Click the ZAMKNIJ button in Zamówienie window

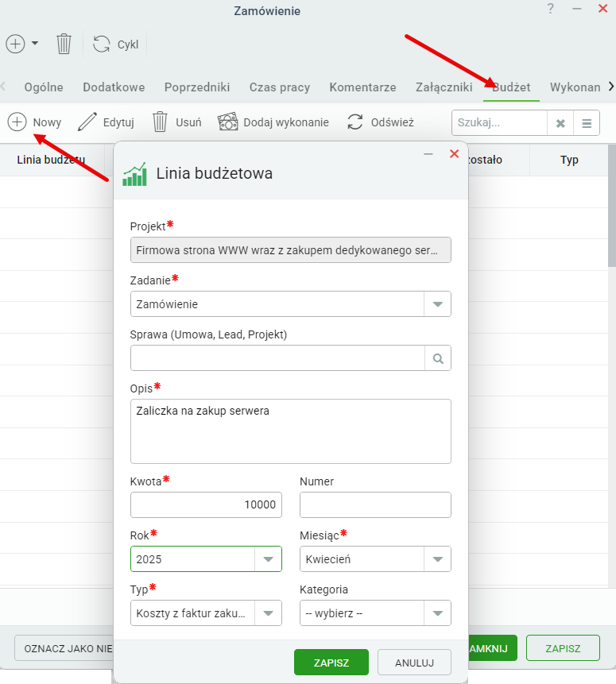[x=493, y=648]
